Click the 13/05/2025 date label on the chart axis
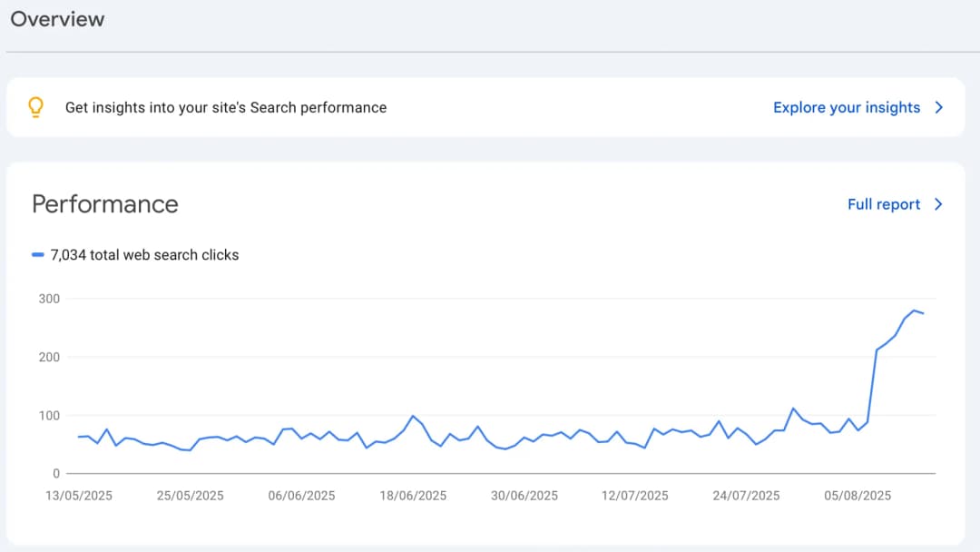The image size is (980, 552). tap(79, 496)
